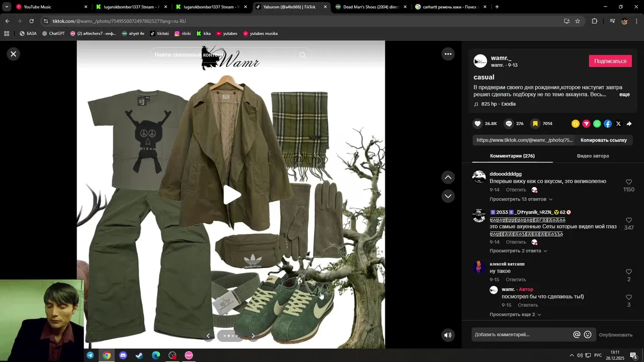Reply to алексей ватсапп's comment
Viewport: 644px width, 362px height.
tap(516, 280)
